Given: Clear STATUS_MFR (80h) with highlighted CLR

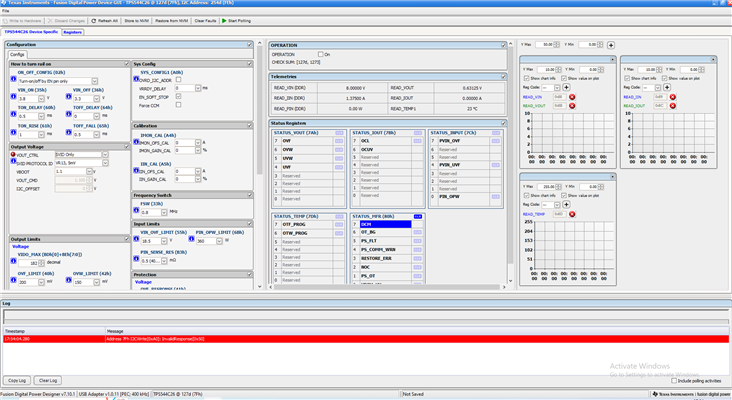Looking at the screenshot, I should [417, 217].
